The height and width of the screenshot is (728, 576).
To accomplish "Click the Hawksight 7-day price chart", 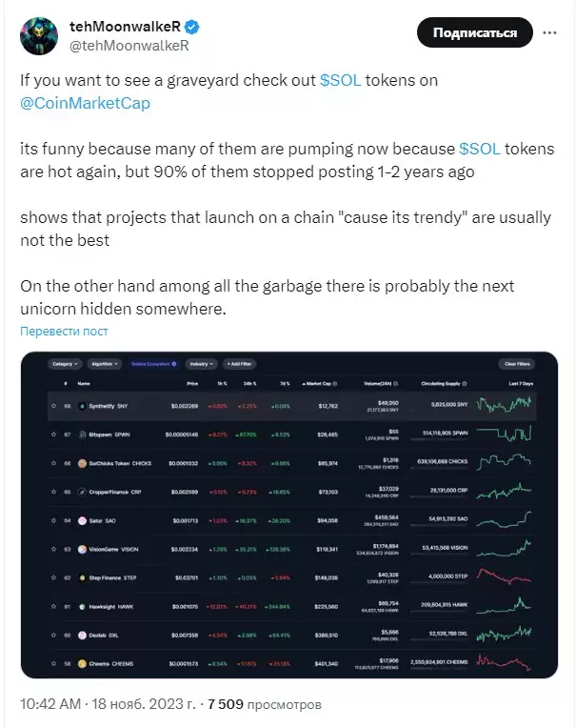I will (x=504, y=605).
